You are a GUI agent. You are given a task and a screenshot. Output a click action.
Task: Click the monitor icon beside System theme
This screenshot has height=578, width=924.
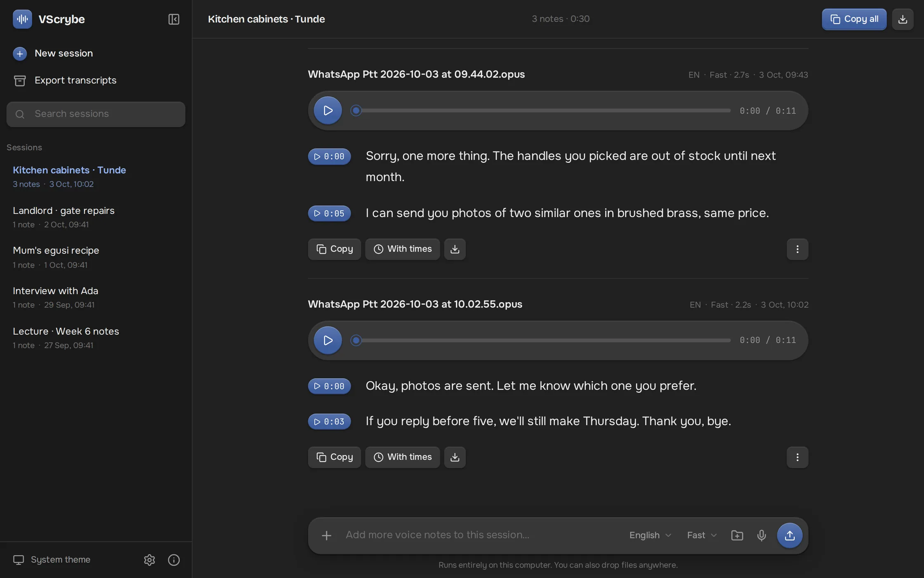(x=19, y=560)
